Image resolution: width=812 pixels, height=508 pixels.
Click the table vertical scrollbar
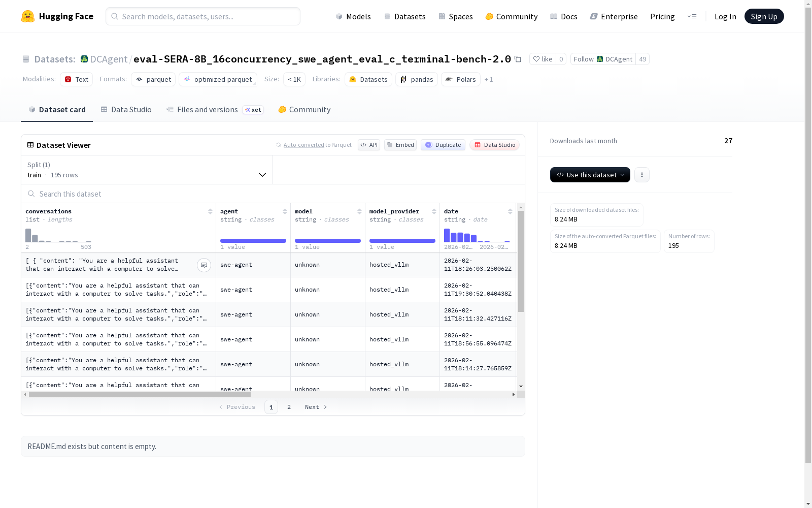521,261
